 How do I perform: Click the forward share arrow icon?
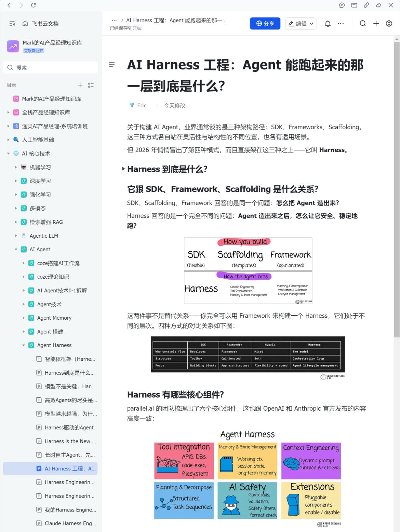coord(378,5)
